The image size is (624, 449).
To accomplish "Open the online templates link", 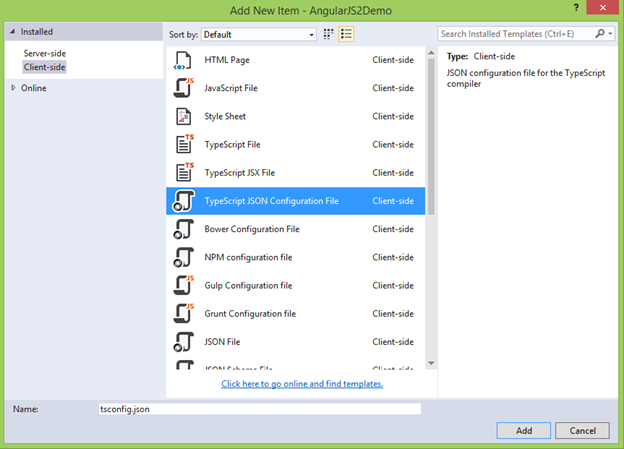I will (x=302, y=384).
